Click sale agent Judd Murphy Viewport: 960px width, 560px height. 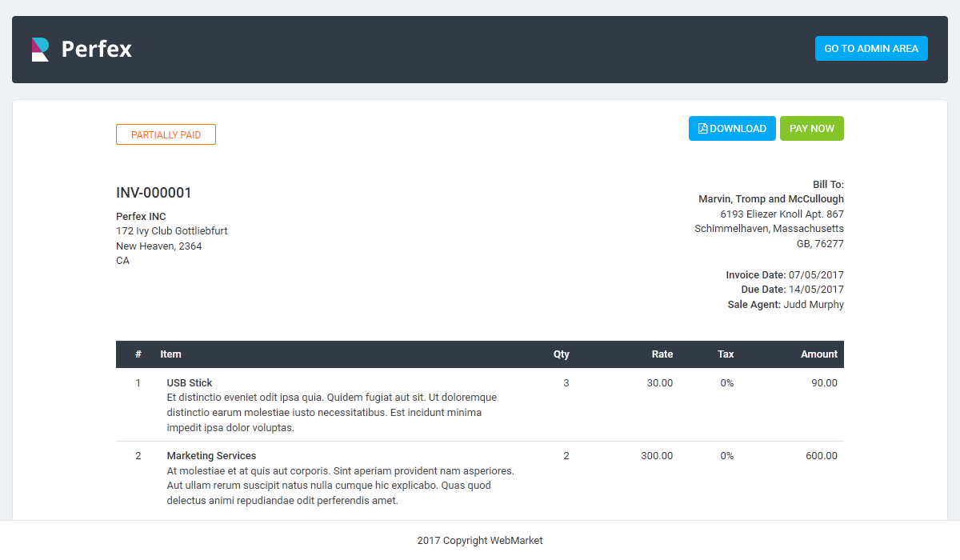pyautogui.click(x=813, y=305)
